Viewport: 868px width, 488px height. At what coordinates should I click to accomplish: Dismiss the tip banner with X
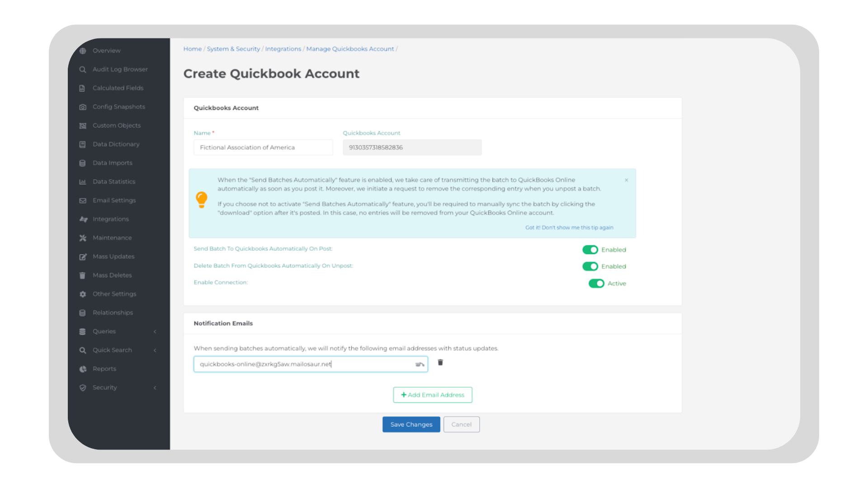(627, 180)
